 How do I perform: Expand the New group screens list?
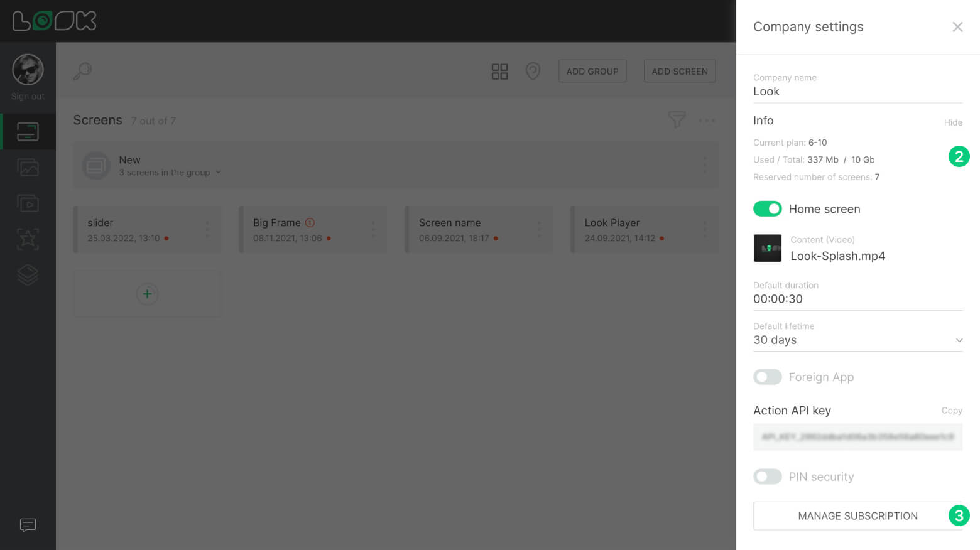(218, 172)
